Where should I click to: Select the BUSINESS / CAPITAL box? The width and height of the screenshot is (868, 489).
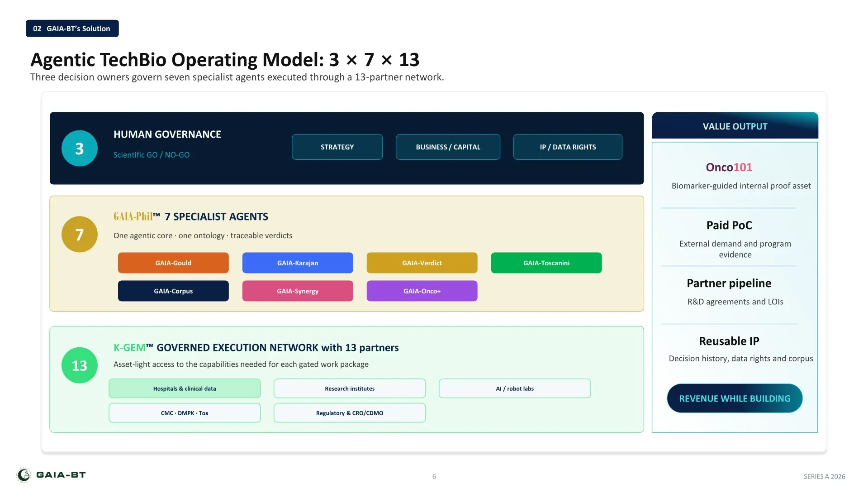coord(448,147)
